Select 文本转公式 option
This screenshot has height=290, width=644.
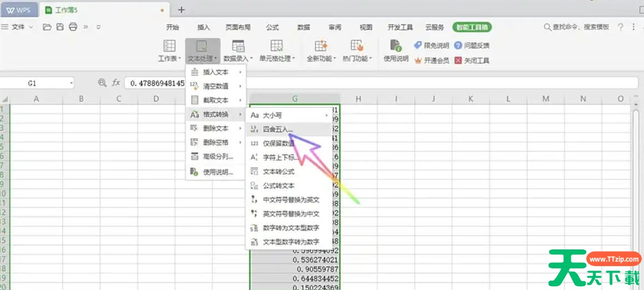click(289, 172)
